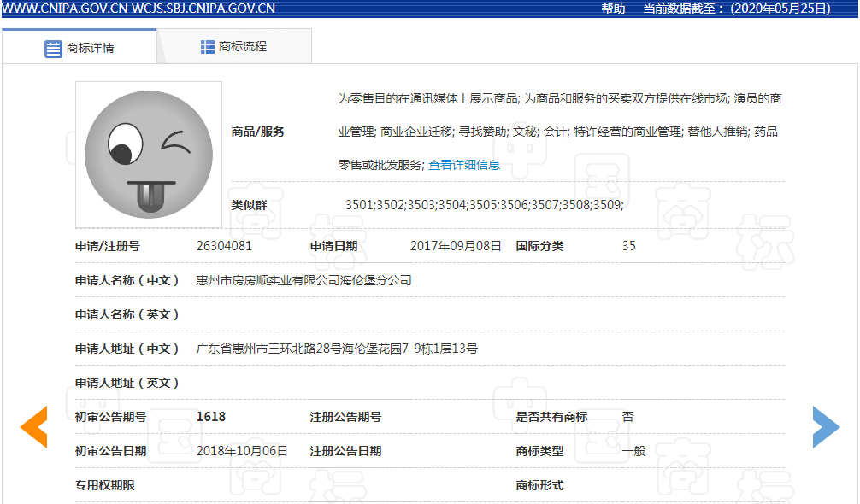Open the 商标流程 tab
This screenshot has height=504, width=860.
(243, 47)
